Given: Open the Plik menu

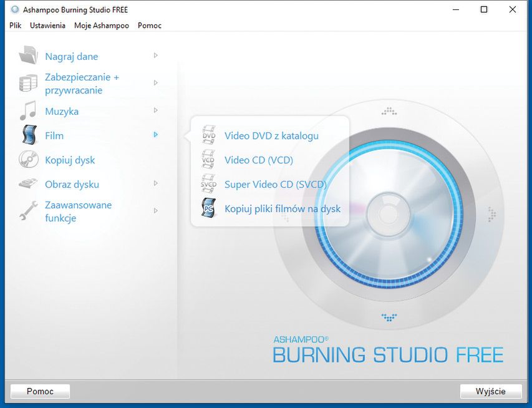Looking at the screenshot, I should click(16, 26).
